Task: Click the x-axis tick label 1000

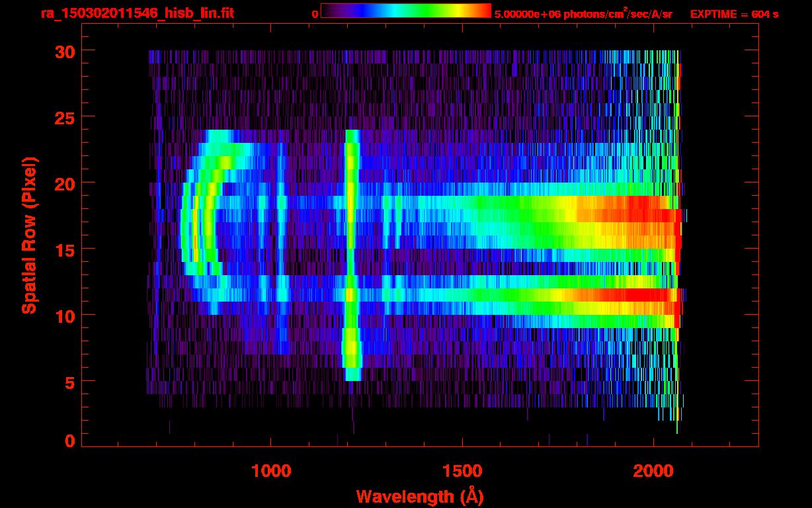Action: (x=270, y=470)
